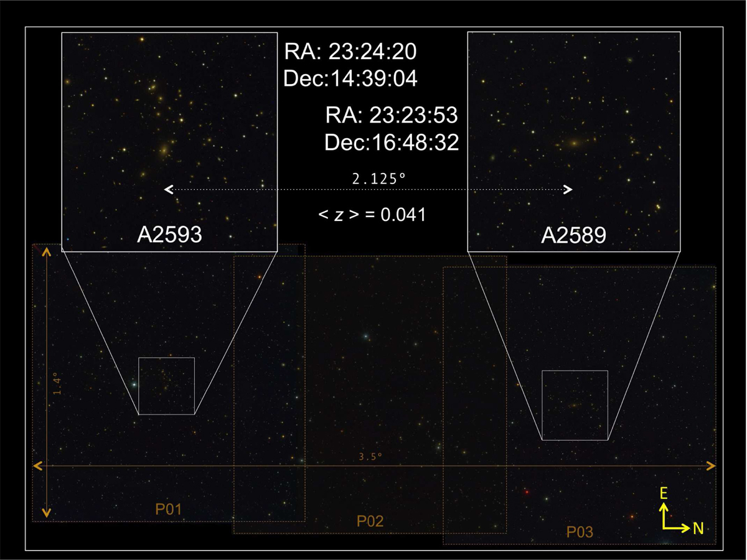Click bottom arrowhead of the 1.4° scale

[x=48, y=514]
